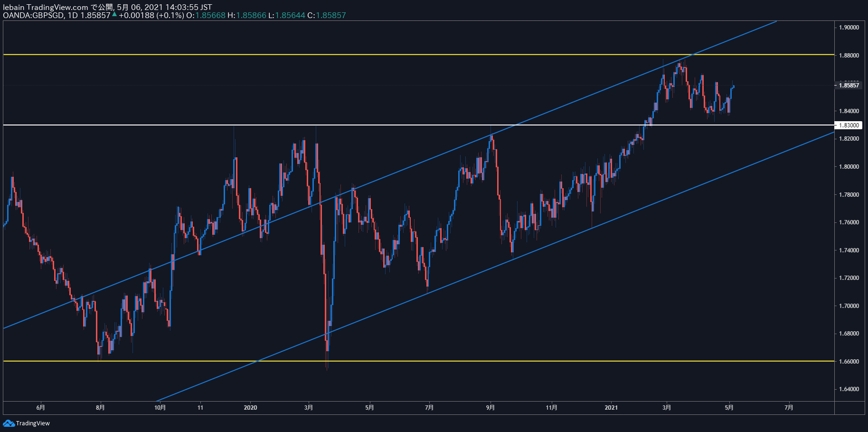The height and width of the screenshot is (432, 868).
Task: Click the 11月 label on time axis
Action: coord(552,408)
